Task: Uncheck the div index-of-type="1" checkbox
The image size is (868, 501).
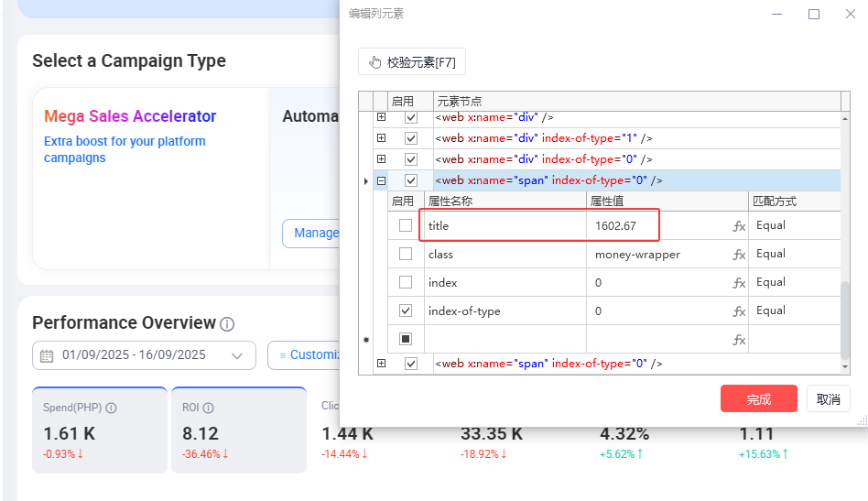Action: 411,138
